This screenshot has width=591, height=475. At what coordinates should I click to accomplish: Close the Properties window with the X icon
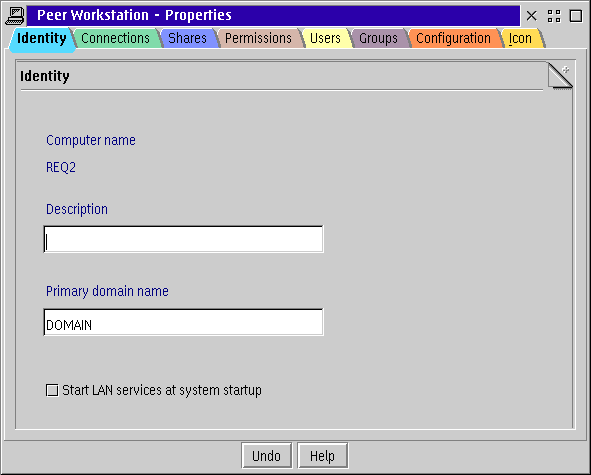531,16
